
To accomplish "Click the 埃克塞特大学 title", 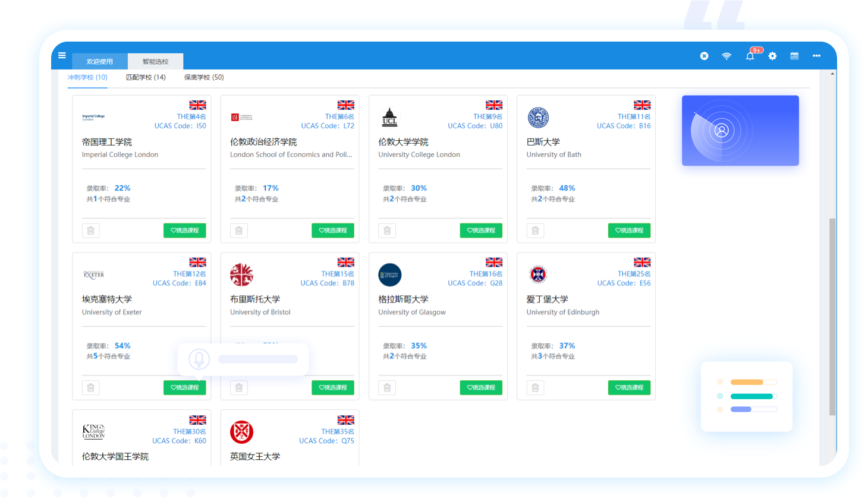I will (107, 299).
